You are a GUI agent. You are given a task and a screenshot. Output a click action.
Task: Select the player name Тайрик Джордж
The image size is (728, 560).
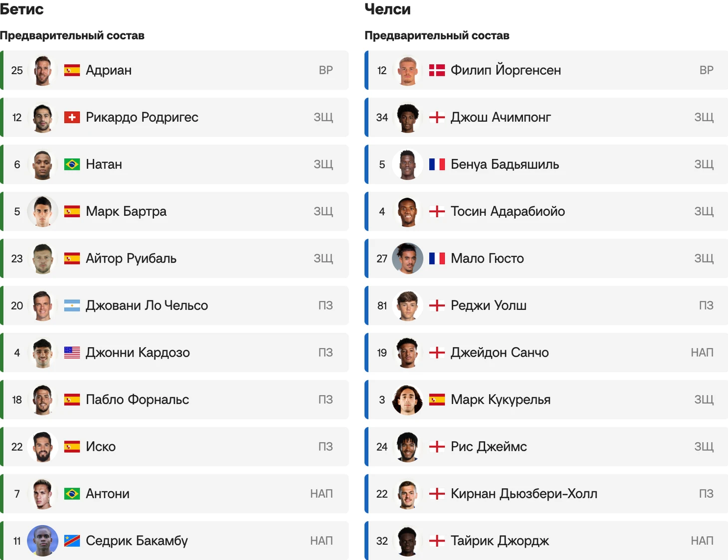tap(500, 541)
